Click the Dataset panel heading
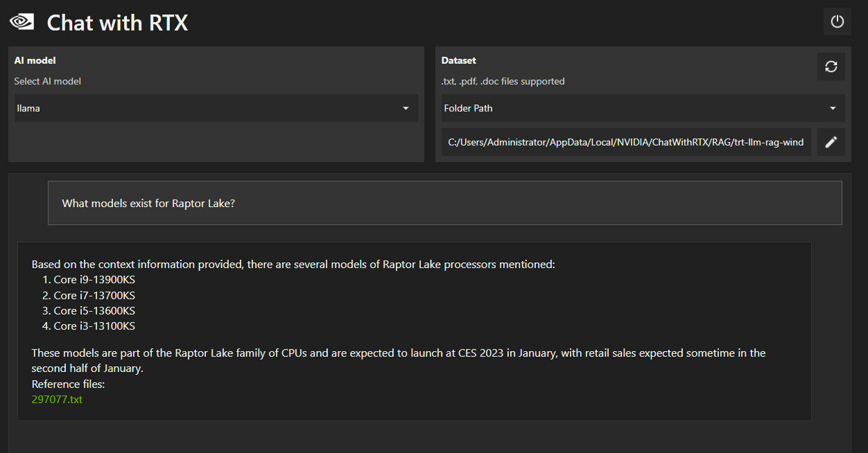 pos(458,61)
